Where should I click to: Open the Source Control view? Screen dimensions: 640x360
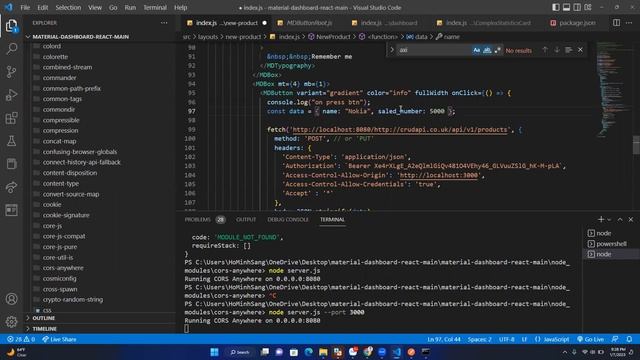click(11, 72)
